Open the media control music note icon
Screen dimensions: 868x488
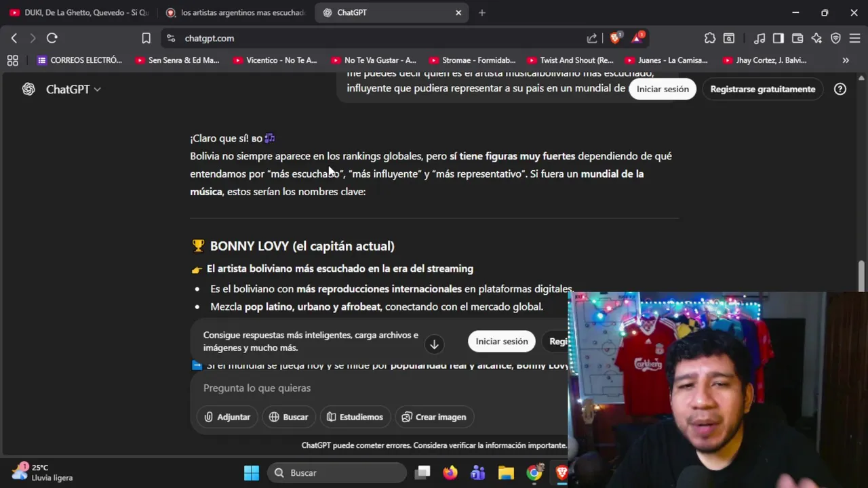coord(759,39)
